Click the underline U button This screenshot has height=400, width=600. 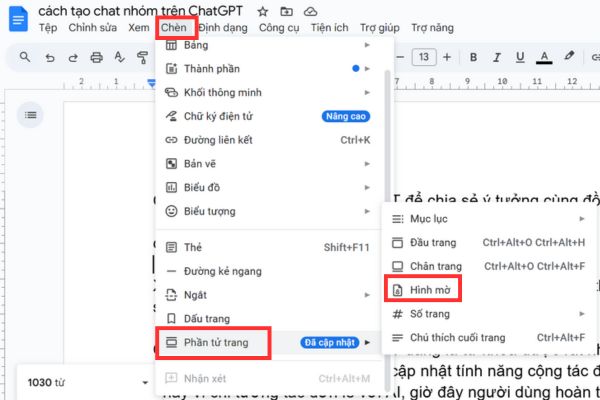(516, 57)
